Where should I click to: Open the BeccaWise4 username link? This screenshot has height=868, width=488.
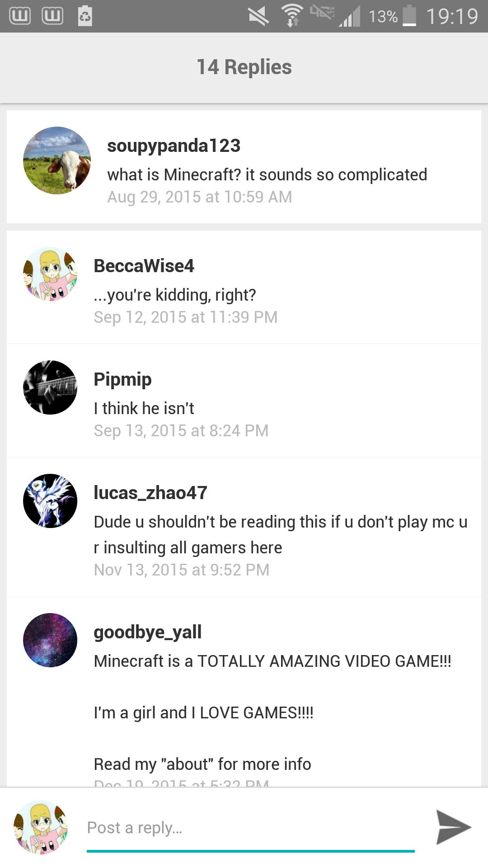144,266
